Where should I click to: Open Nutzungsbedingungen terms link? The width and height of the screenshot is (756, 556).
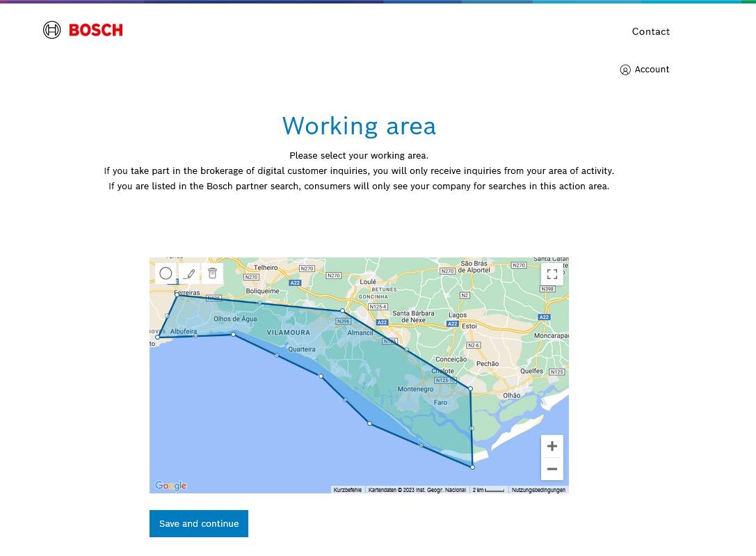click(538, 490)
